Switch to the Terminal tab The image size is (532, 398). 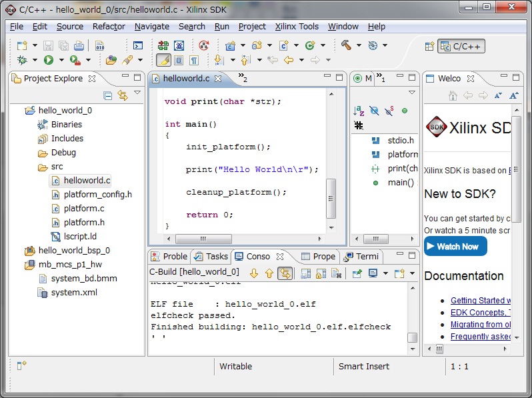(x=361, y=256)
